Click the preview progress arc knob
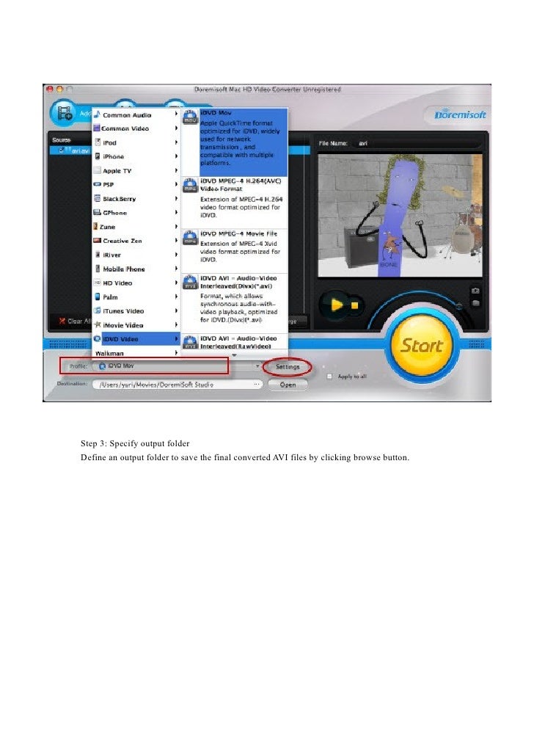Screen dimensions: 534x756 click(459, 306)
